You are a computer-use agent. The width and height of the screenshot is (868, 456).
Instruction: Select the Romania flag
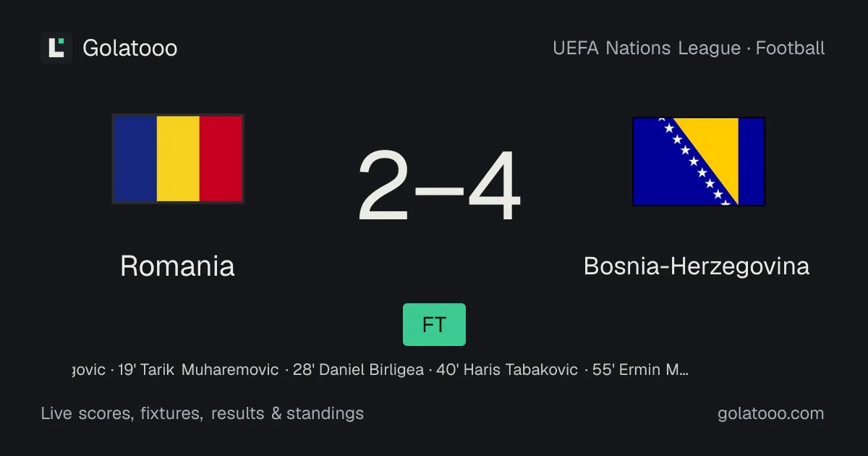point(178,159)
